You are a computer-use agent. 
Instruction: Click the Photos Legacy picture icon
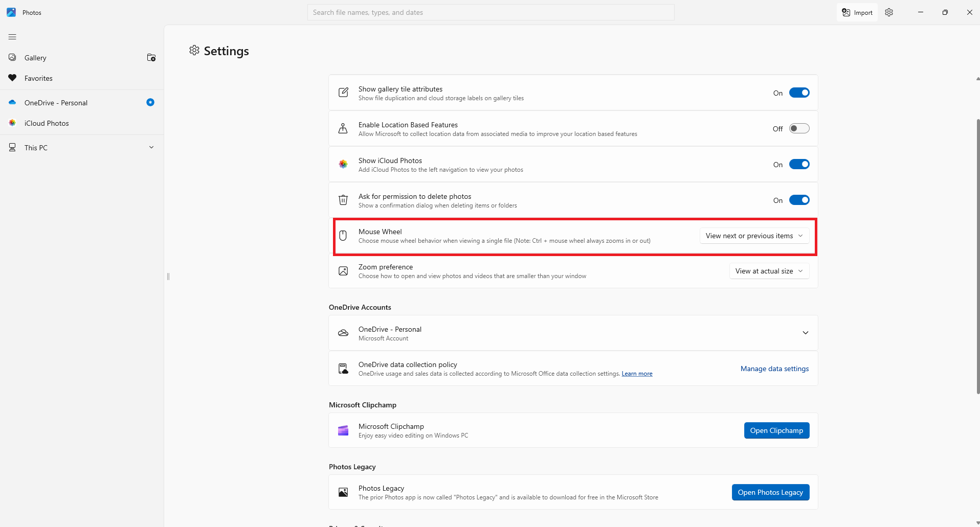(343, 492)
